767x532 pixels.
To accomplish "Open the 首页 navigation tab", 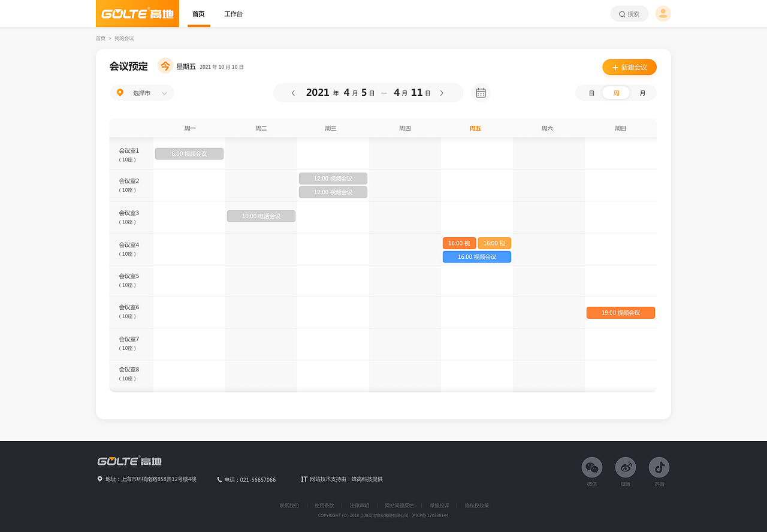I will [x=198, y=14].
